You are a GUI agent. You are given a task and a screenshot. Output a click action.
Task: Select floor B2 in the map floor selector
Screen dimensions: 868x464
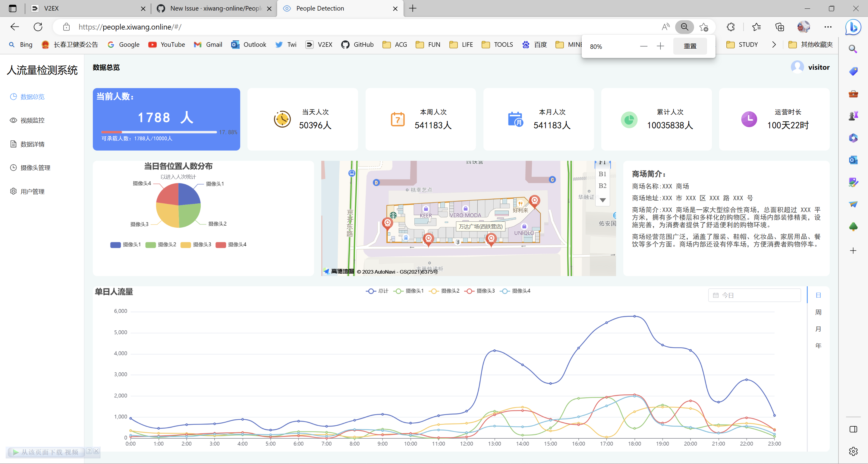click(x=602, y=186)
